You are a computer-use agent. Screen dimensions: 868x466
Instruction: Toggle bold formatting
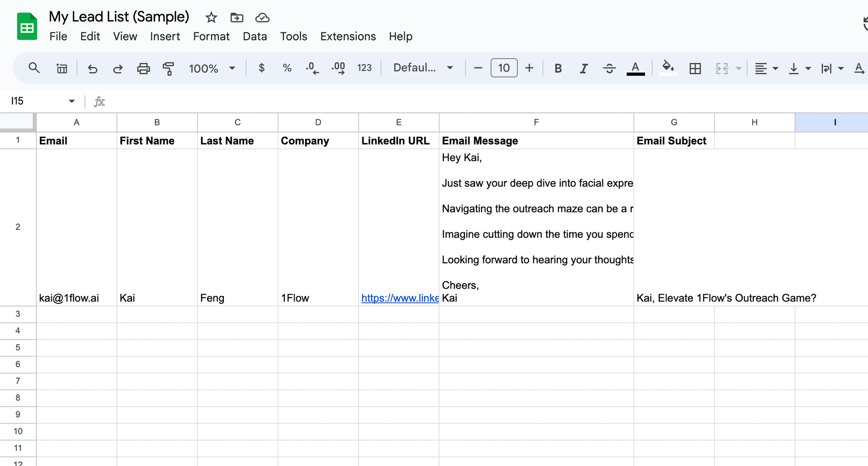coord(558,68)
